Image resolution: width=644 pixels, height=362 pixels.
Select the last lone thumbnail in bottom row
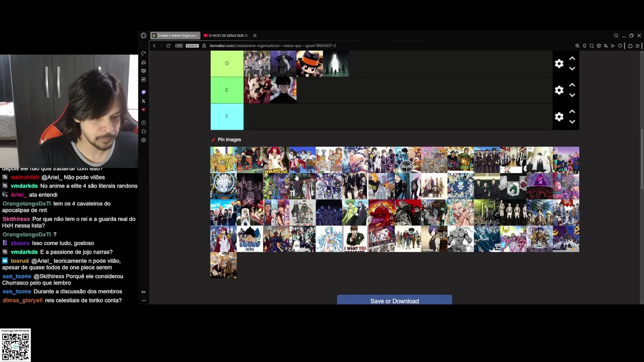point(223,265)
